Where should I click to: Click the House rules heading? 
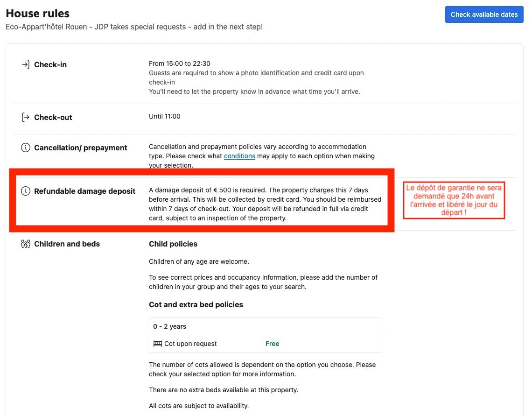click(x=38, y=14)
